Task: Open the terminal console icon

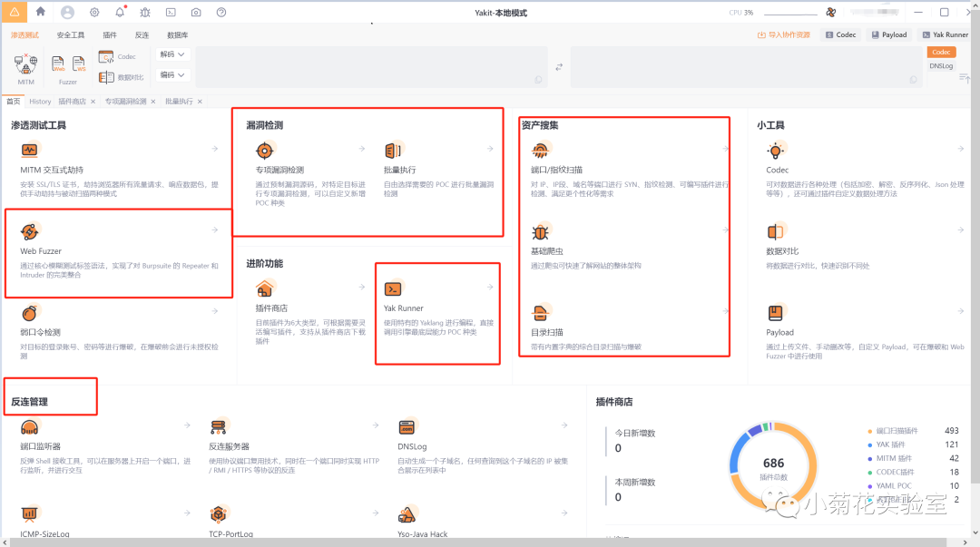Action: (x=171, y=12)
